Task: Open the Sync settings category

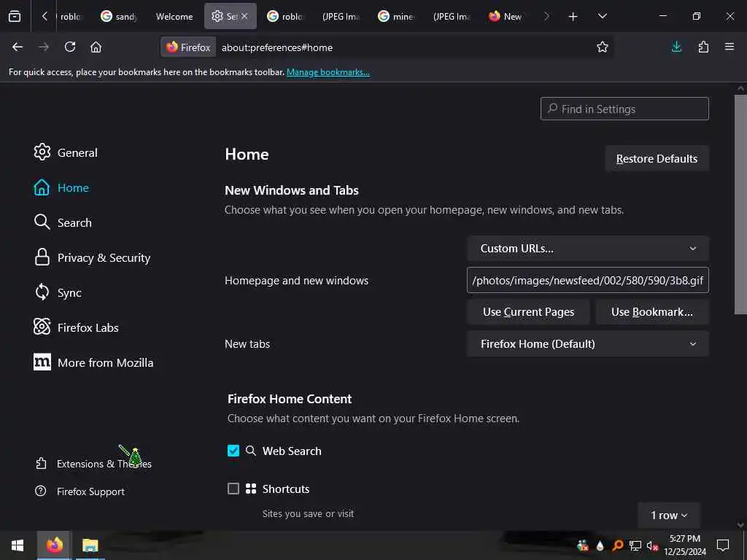Action: coord(58,292)
